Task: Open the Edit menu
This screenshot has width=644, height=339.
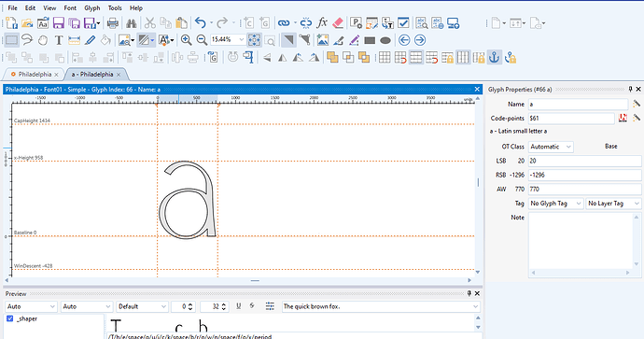Action: pyautogui.click(x=30, y=7)
